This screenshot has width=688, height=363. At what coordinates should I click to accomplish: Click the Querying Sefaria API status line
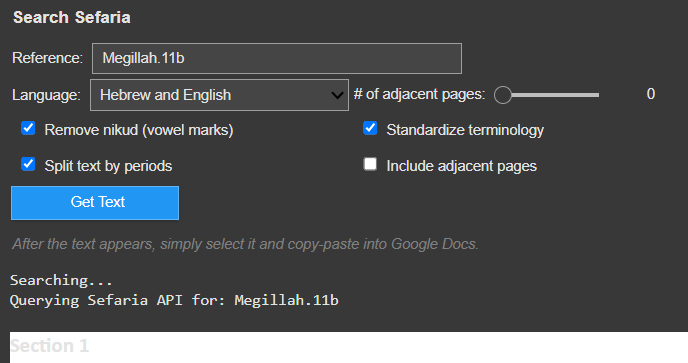(x=174, y=300)
